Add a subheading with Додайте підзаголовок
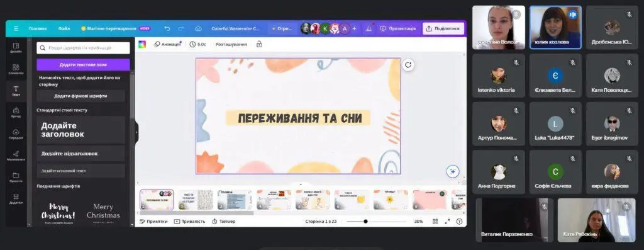Image resolution: width=644 pixels, height=250 pixels. click(x=80, y=154)
